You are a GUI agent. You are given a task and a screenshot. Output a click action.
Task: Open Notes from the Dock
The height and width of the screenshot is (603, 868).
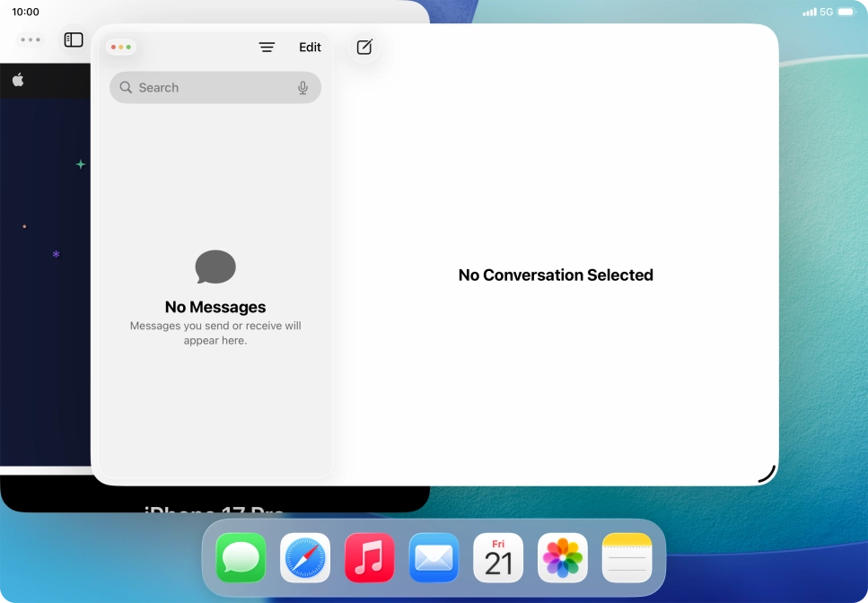pyautogui.click(x=627, y=557)
